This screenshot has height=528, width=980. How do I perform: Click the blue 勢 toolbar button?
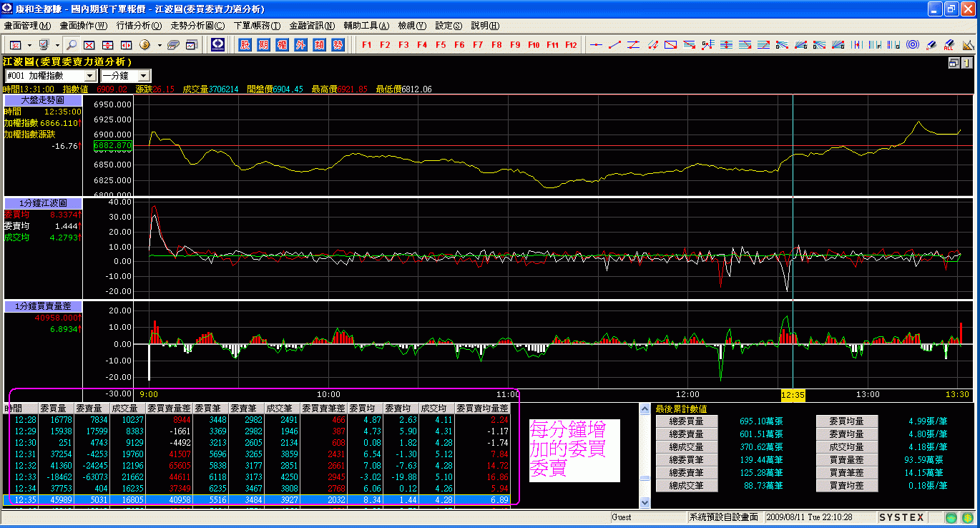338,45
